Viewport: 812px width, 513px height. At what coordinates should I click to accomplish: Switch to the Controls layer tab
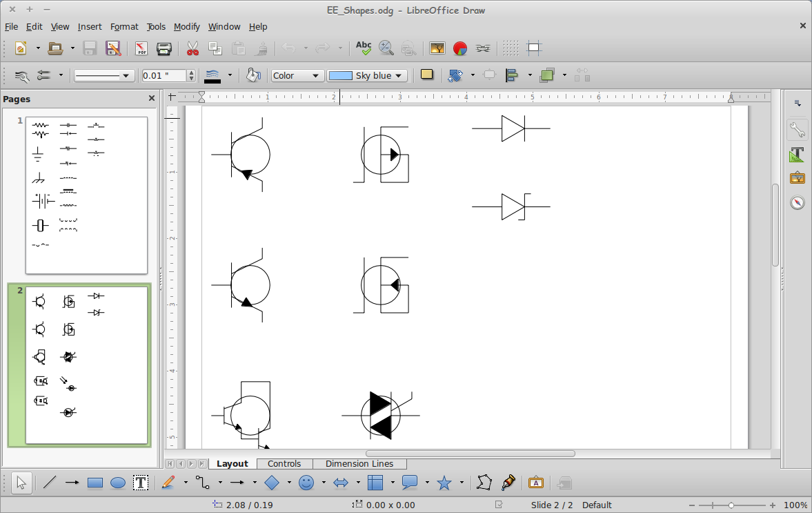tap(284, 464)
